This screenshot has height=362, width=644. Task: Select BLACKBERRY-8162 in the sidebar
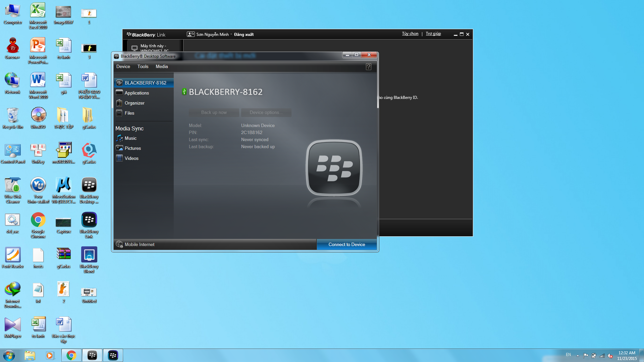[144, 83]
